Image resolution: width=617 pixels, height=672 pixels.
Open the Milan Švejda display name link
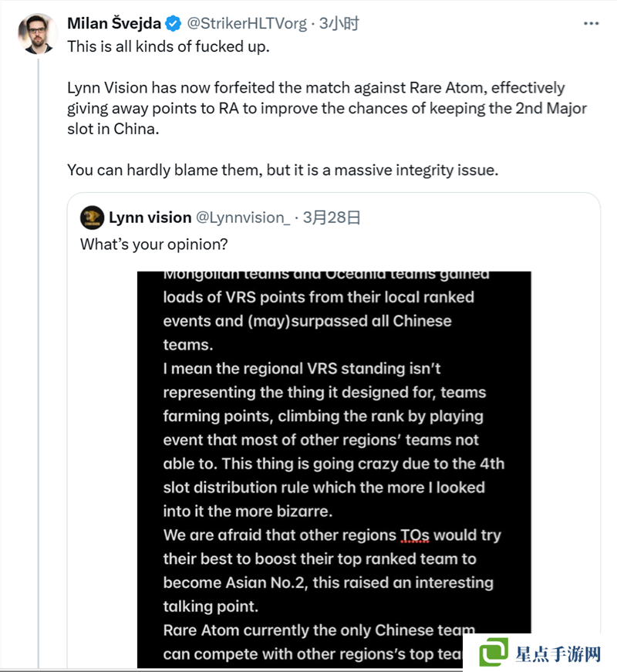pyautogui.click(x=115, y=24)
